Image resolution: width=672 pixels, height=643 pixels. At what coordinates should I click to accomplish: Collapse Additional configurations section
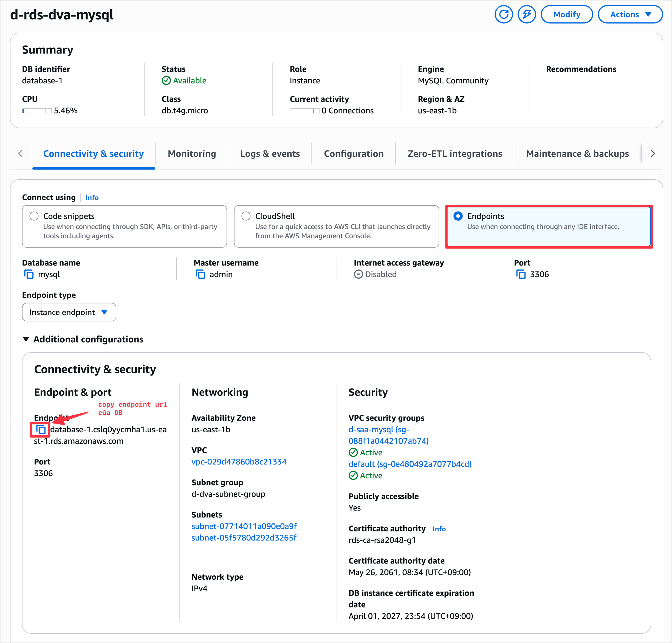[x=26, y=339]
